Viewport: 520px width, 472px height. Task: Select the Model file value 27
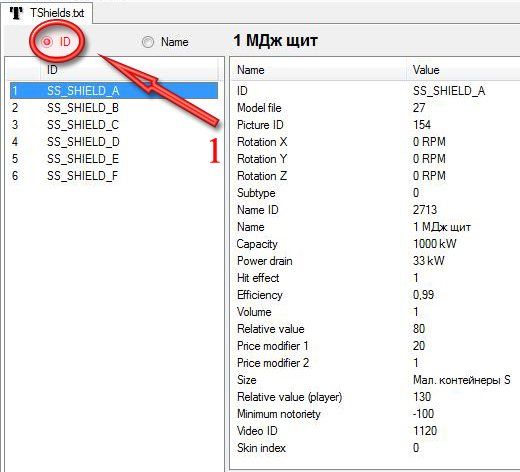tap(419, 108)
